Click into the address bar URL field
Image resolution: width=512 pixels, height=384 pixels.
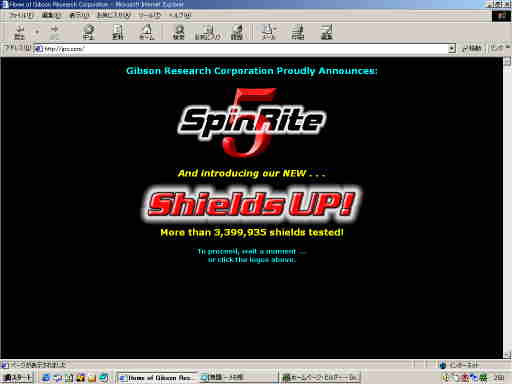click(x=241, y=49)
